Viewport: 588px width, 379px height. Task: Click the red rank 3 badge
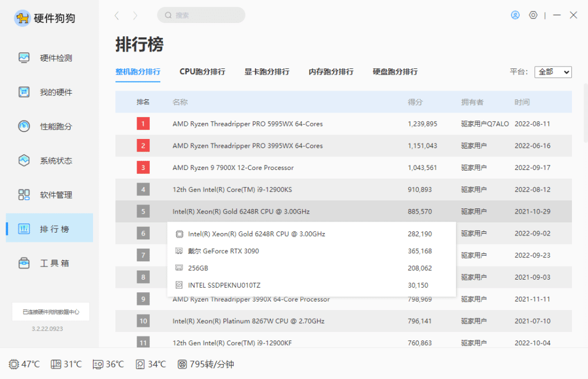tap(143, 168)
